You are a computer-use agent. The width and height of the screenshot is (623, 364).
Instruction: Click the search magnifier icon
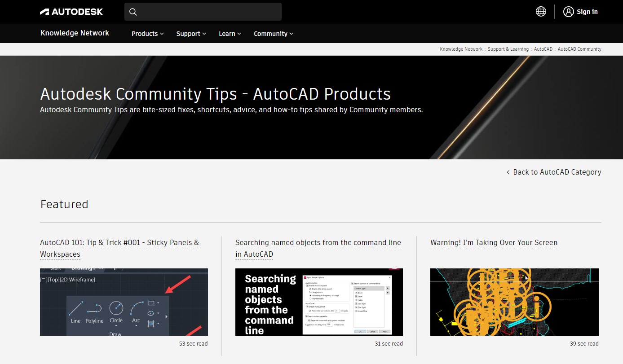click(133, 12)
